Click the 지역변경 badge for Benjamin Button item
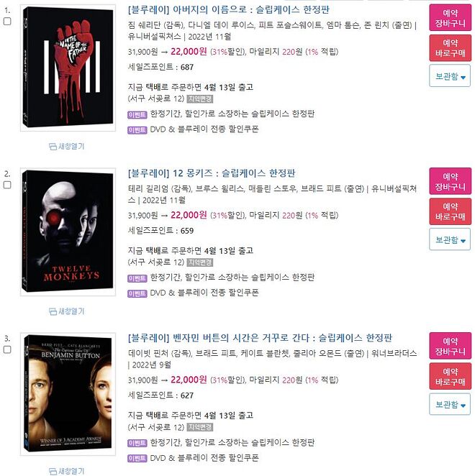 199,427
